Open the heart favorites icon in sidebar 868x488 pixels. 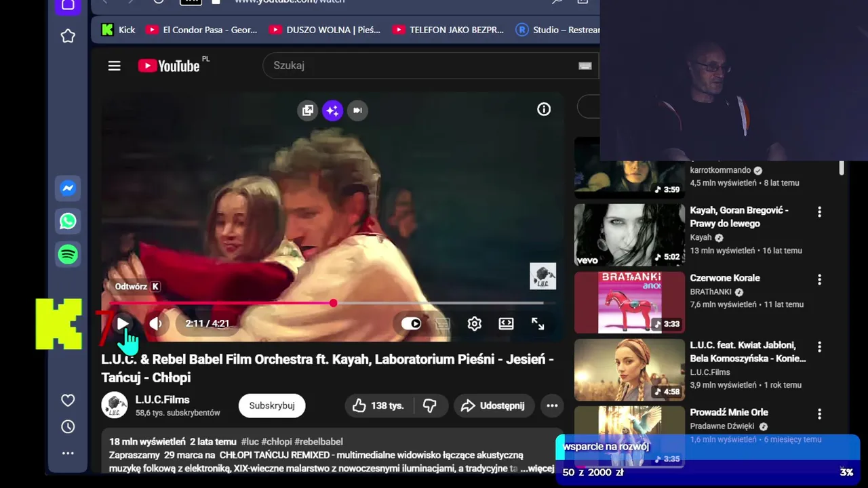[x=68, y=401]
